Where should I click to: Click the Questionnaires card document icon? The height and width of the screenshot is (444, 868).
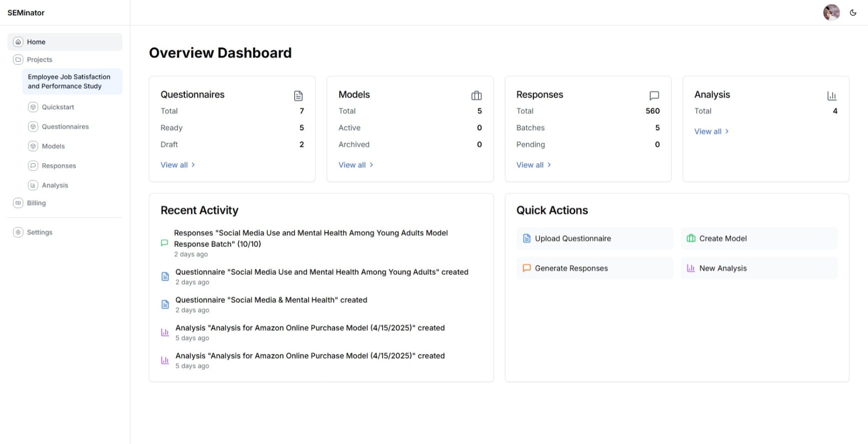click(x=298, y=96)
